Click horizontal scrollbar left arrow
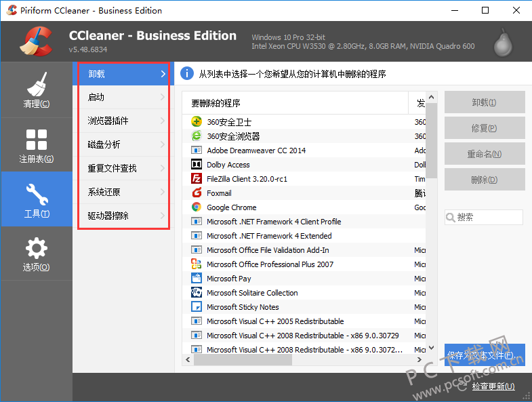Screen dimensions: 532x402 (x=188, y=359)
